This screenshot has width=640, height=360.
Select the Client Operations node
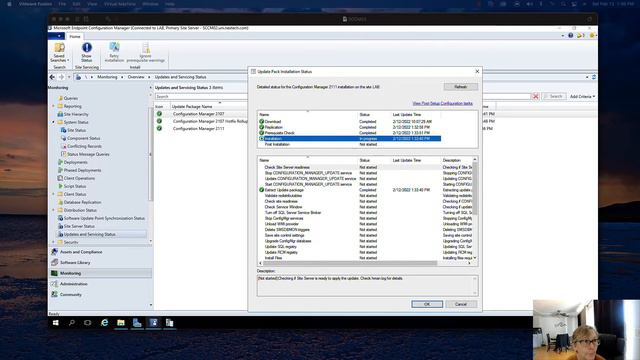coord(79,178)
